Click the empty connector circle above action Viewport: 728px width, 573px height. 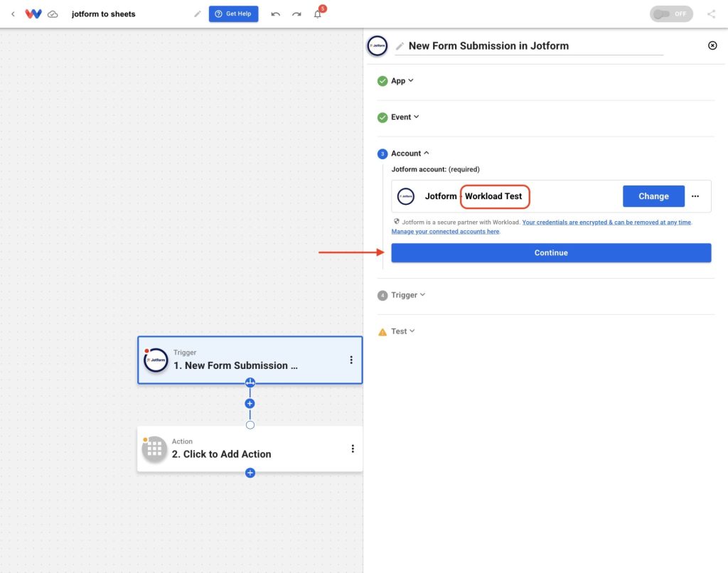click(250, 425)
